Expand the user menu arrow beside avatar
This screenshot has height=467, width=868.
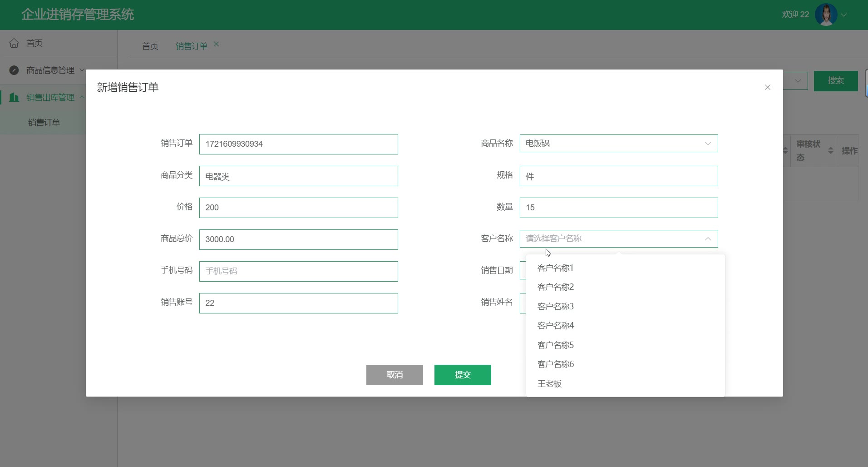[x=844, y=15]
